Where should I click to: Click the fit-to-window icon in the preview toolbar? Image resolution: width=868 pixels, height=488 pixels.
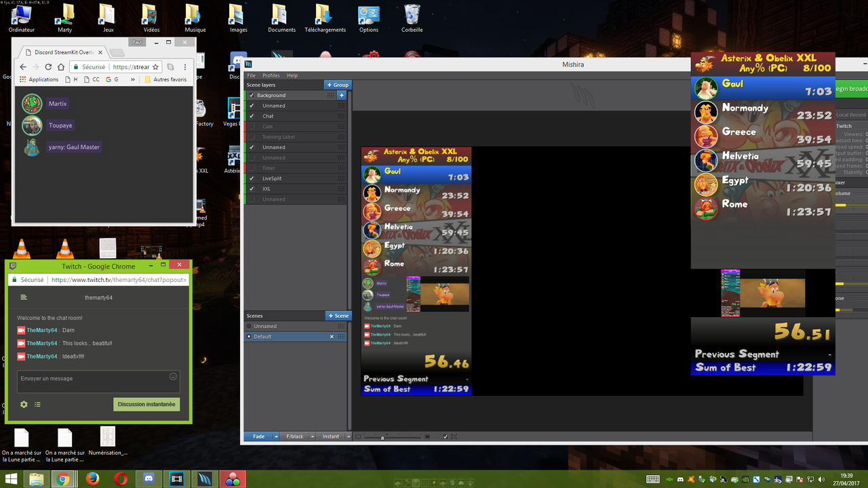[454, 436]
